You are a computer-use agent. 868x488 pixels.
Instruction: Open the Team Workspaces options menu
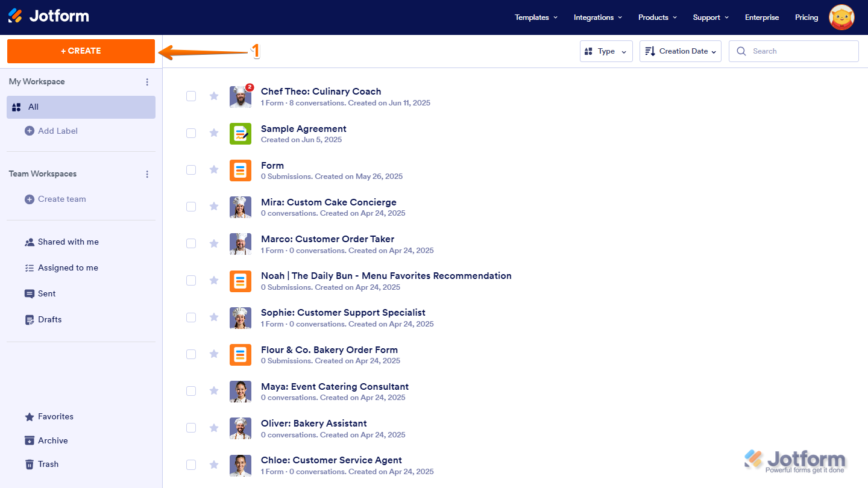point(147,174)
